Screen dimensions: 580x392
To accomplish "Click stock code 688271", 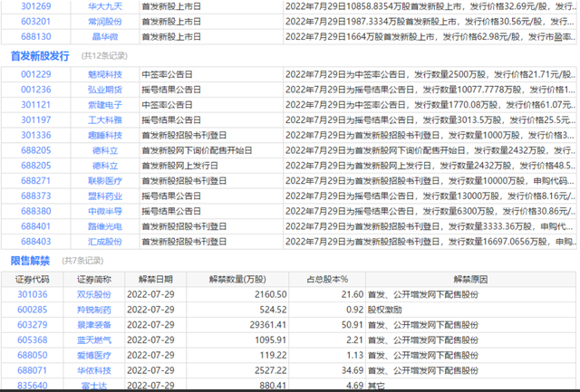I will (x=36, y=180).
